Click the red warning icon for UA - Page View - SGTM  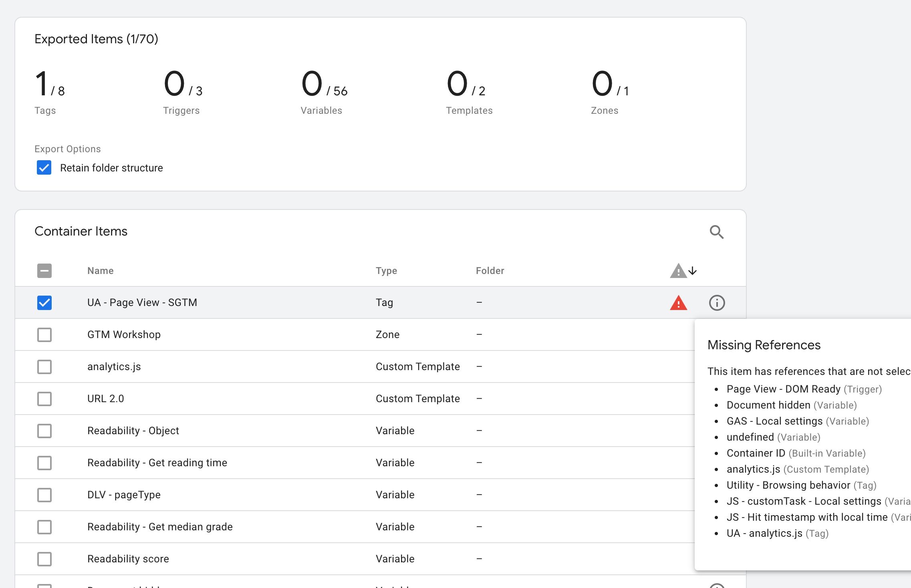click(x=678, y=303)
